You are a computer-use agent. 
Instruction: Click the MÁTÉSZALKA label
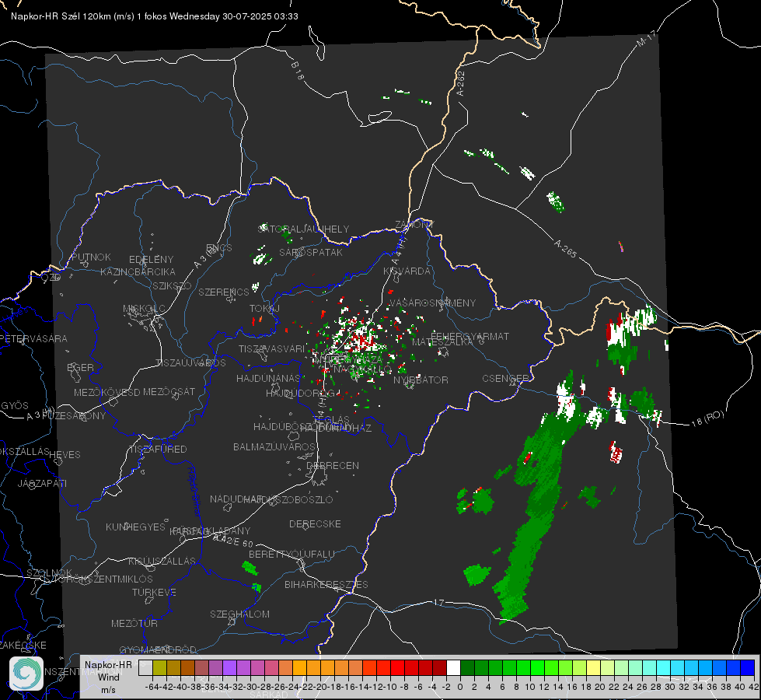pyautogui.click(x=442, y=342)
